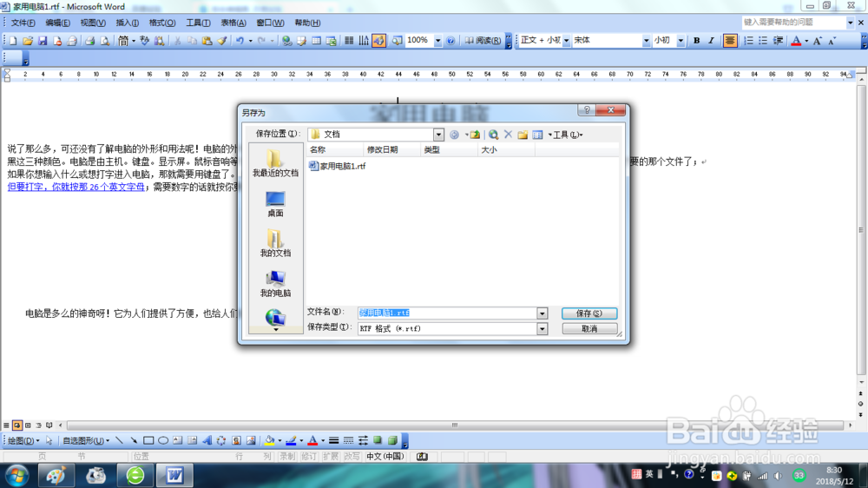Click the 阅读 reading layout button
The width and height of the screenshot is (868, 488).
pyautogui.click(x=482, y=41)
